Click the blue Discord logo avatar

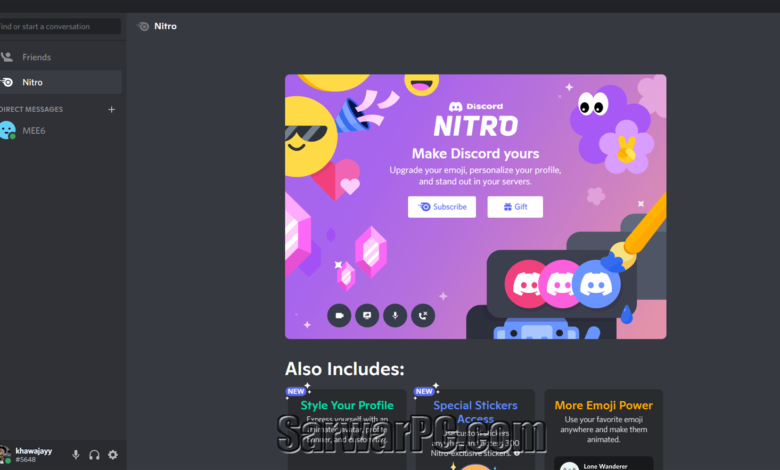[x=596, y=284]
